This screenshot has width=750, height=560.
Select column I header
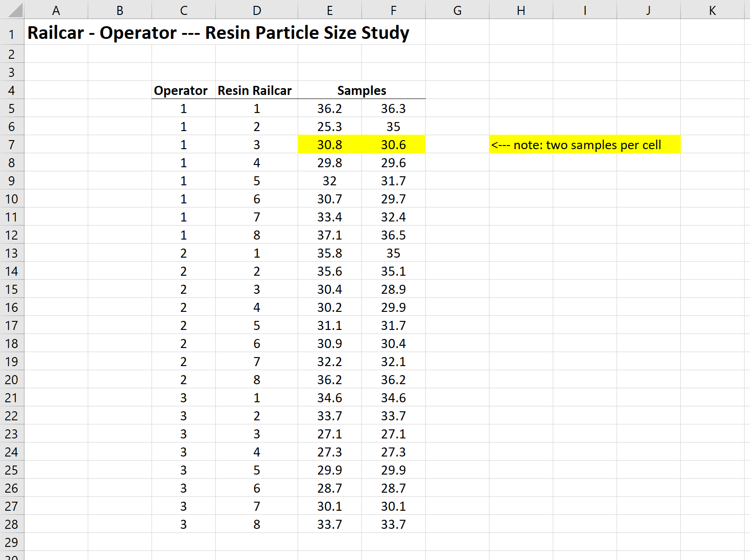point(585,9)
